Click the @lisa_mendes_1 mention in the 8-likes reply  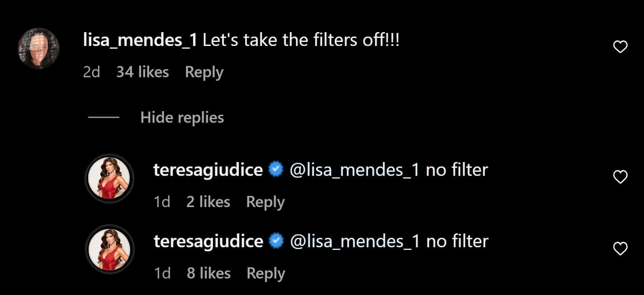[x=354, y=241]
